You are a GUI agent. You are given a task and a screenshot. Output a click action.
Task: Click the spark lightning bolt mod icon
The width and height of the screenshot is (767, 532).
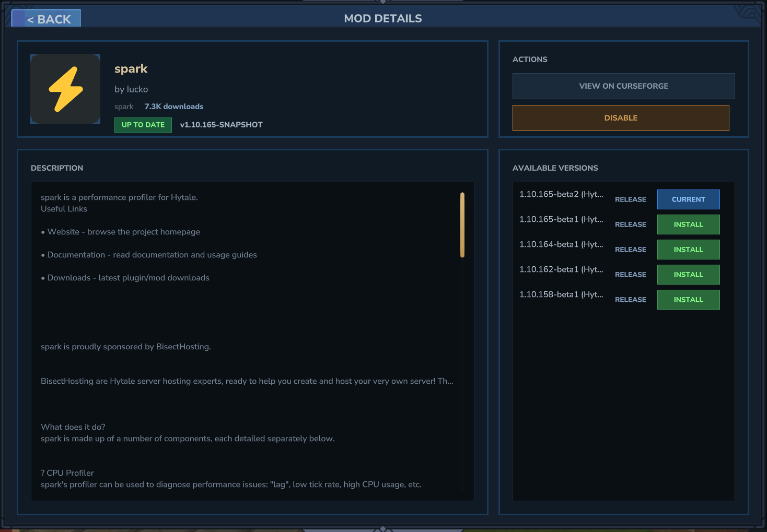65,89
